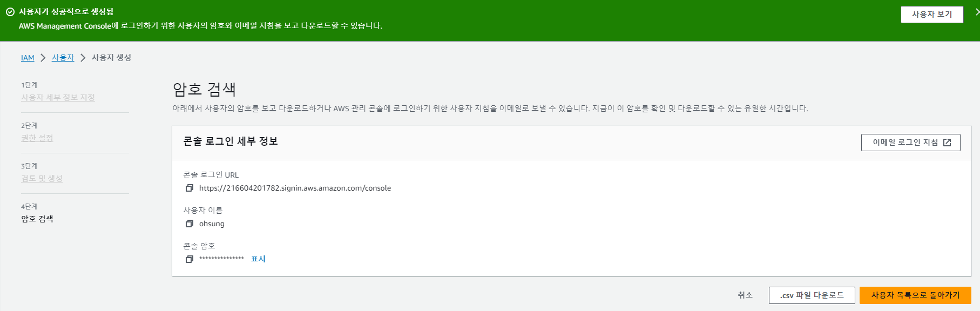Click the success check icon in green banner
980x311 pixels.
click(x=10, y=12)
